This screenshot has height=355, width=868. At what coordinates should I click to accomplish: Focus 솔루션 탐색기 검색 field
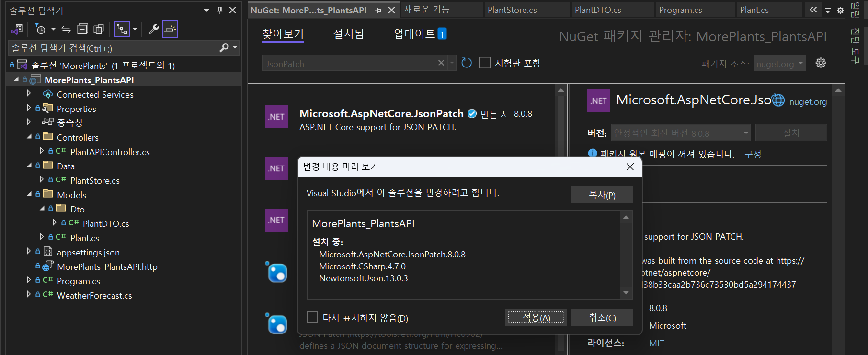[x=113, y=48]
